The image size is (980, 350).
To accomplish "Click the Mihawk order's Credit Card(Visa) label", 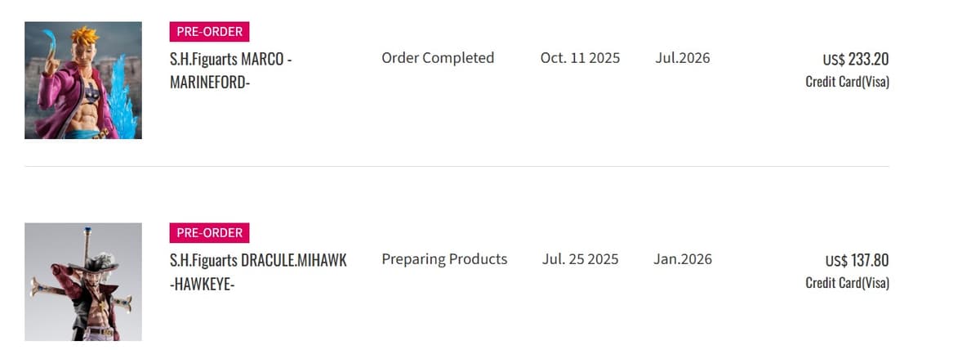I will [x=847, y=283].
